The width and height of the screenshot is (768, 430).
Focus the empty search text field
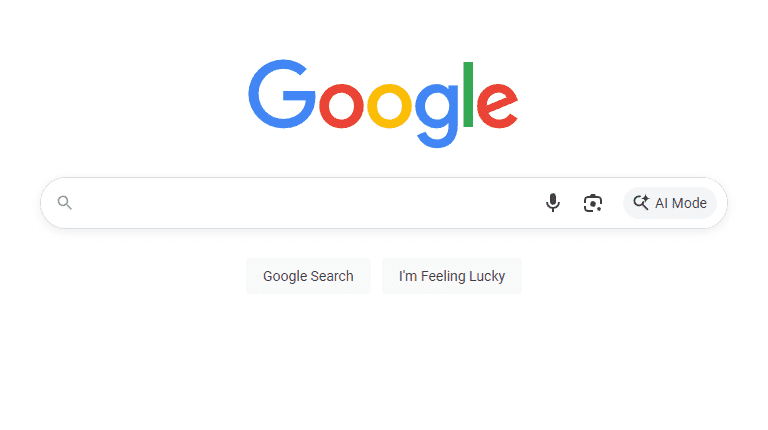[306, 203]
